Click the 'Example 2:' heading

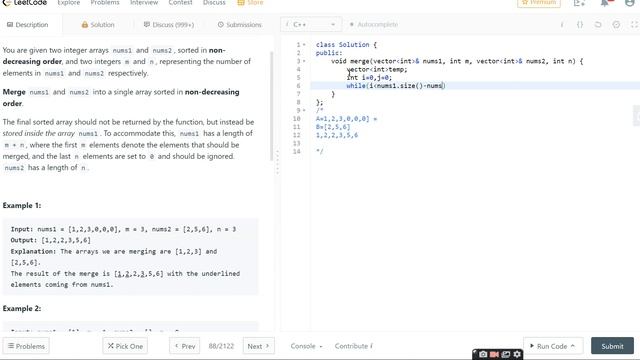22,308
